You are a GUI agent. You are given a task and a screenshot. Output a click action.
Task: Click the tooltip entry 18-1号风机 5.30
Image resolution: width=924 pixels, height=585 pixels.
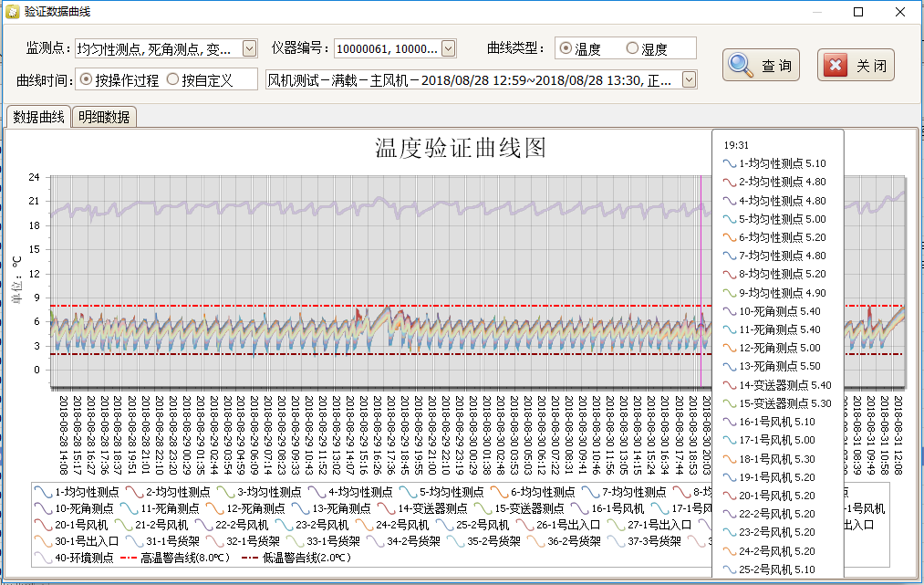[770, 459]
